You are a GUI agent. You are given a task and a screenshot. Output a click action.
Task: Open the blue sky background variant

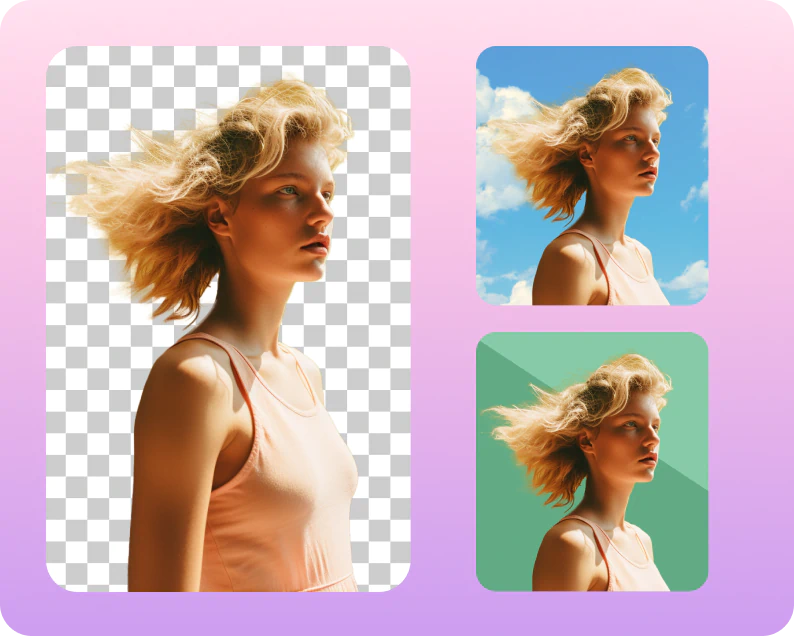click(x=592, y=176)
